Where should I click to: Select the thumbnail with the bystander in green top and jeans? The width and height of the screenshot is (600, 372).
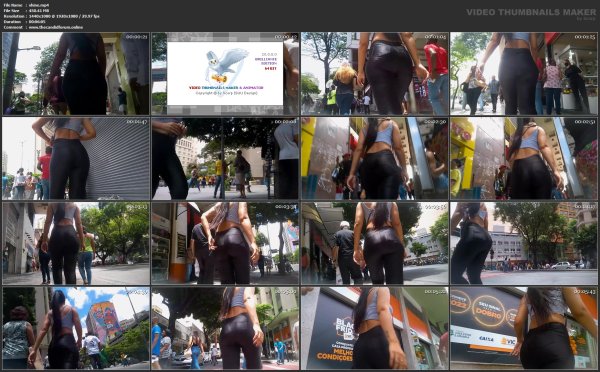click(76, 243)
